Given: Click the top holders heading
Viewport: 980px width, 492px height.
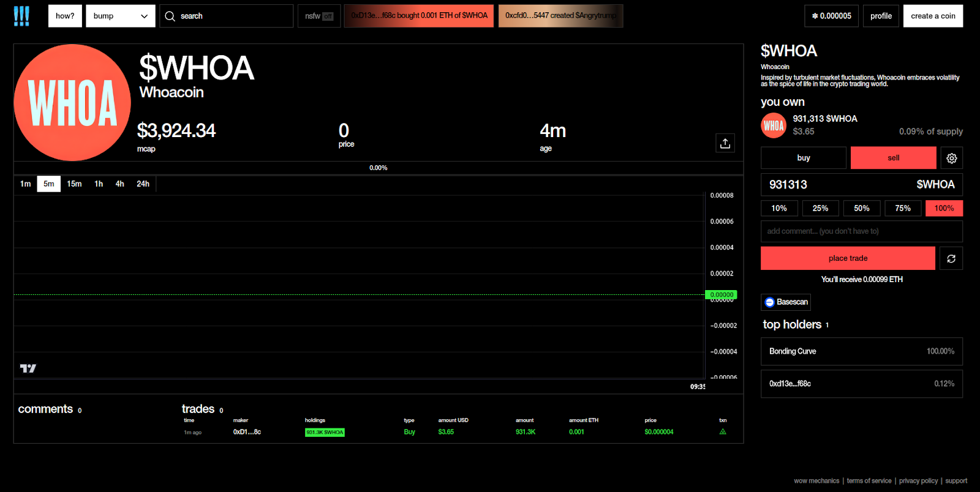Looking at the screenshot, I should [792, 324].
